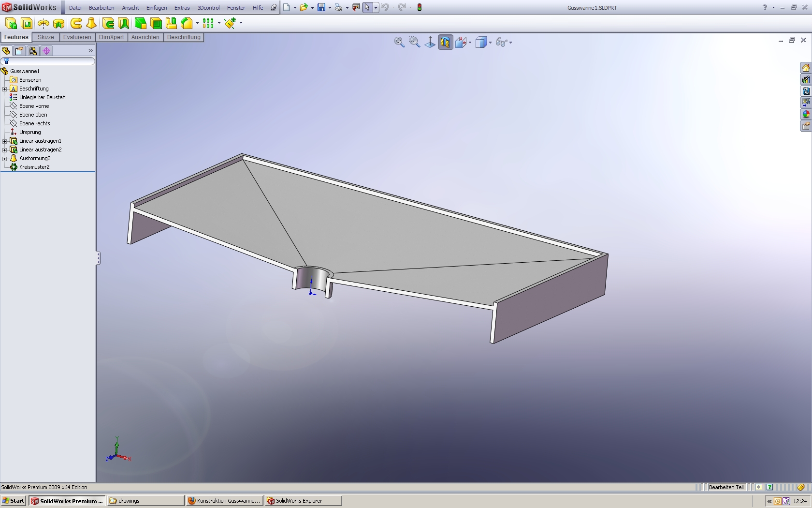Screen dimensions: 812x508
Task: Select the Swept Boss tool
Action: (76, 23)
